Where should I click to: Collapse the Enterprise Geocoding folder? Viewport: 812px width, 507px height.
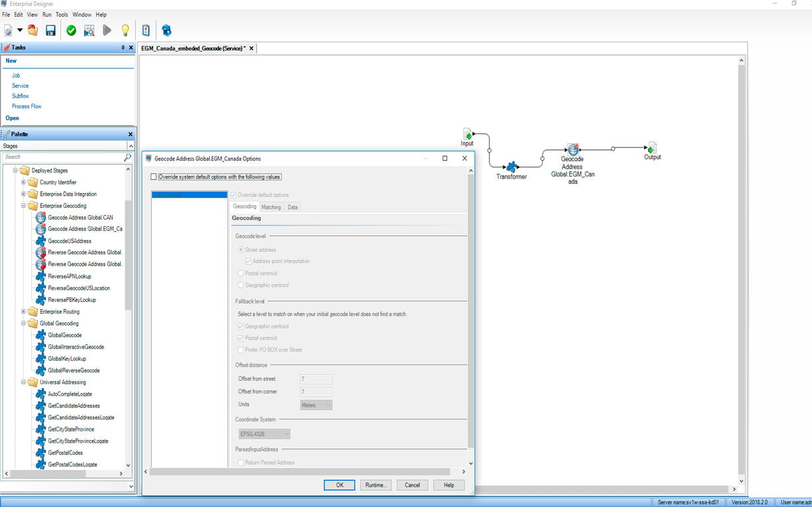tap(25, 205)
